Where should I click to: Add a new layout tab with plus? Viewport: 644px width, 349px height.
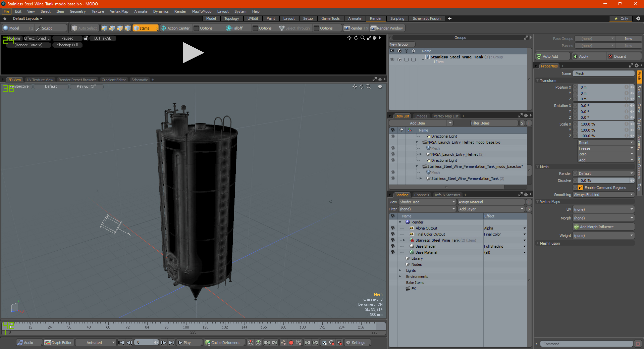point(449,18)
